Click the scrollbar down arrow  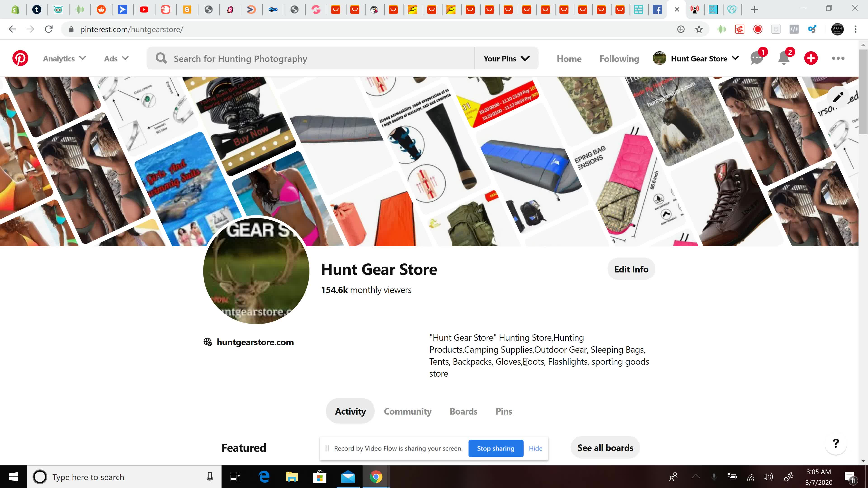[863, 461]
